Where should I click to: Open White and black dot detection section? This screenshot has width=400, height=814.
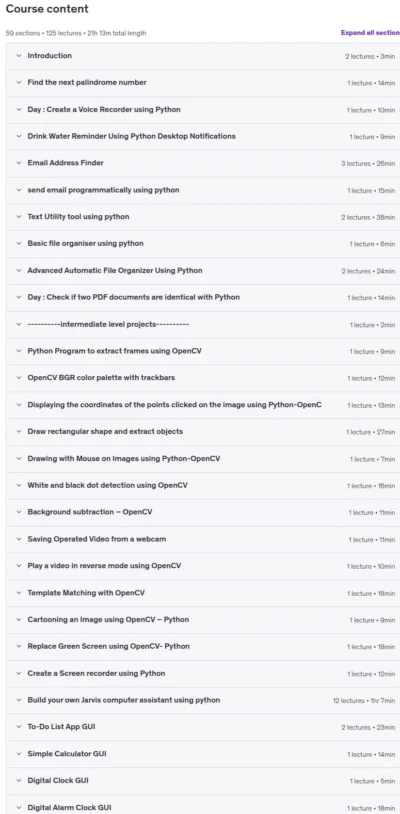[203, 485]
